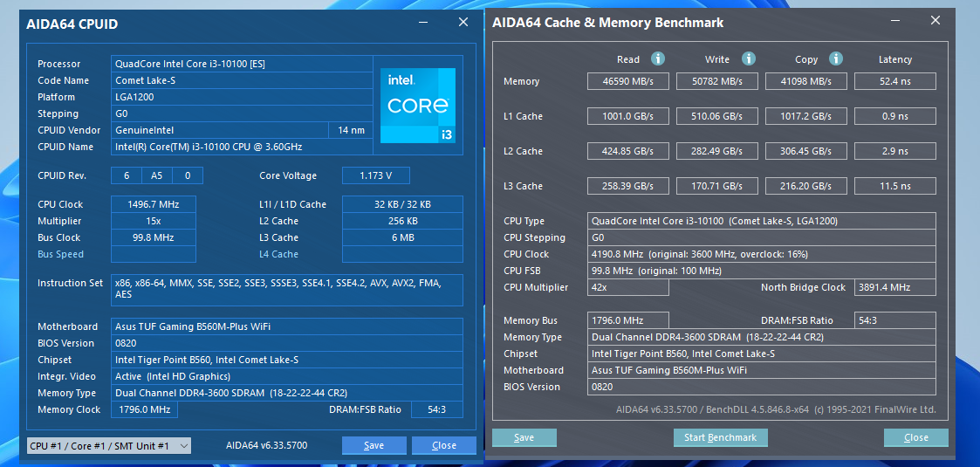
Task: Click the Core Voltage value 1.173 V
Action: click(x=375, y=175)
